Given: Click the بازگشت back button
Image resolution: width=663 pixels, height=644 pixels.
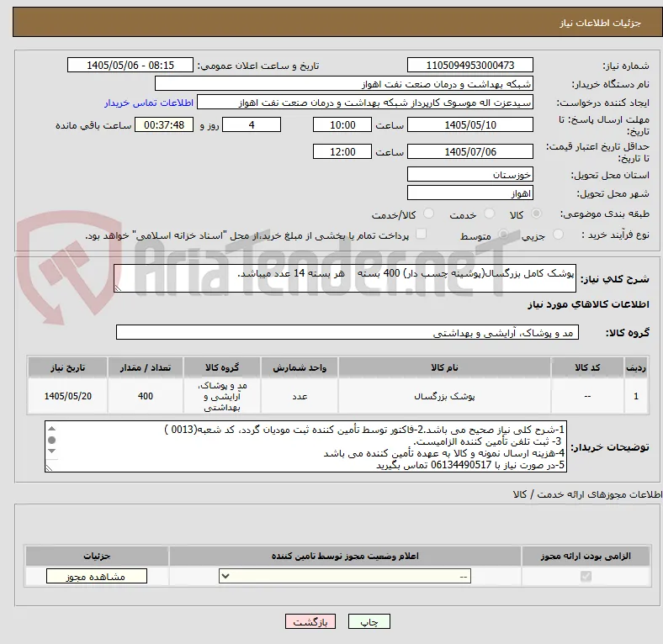Looking at the screenshot, I should [310, 622].
